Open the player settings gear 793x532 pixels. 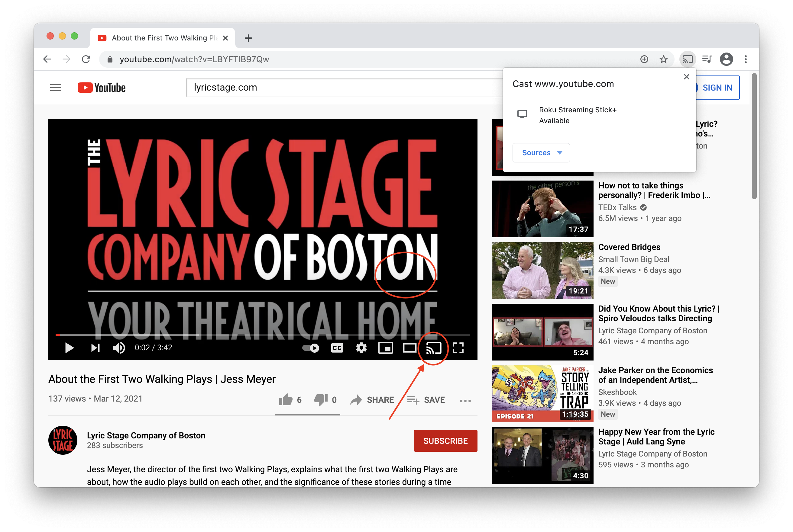361,348
